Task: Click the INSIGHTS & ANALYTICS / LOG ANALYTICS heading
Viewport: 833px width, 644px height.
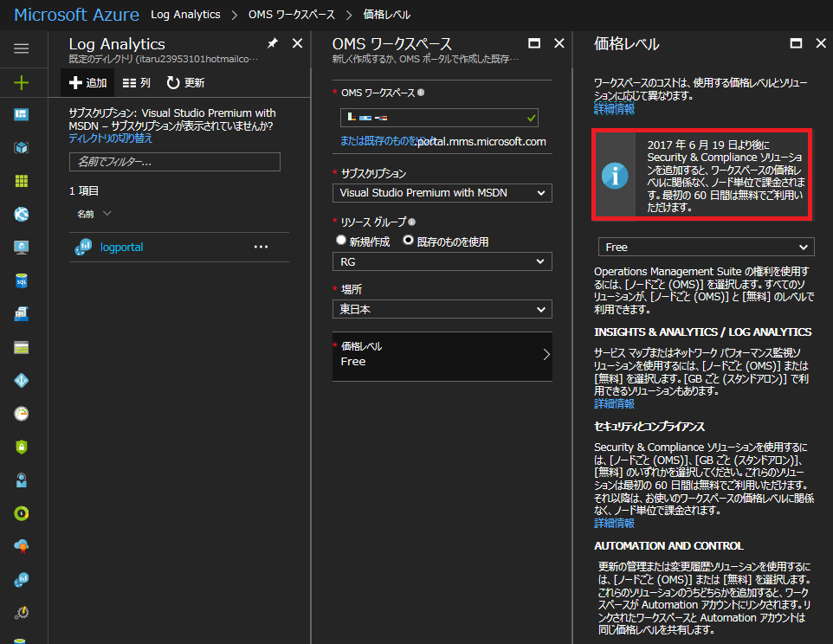Action: [x=703, y=332]
